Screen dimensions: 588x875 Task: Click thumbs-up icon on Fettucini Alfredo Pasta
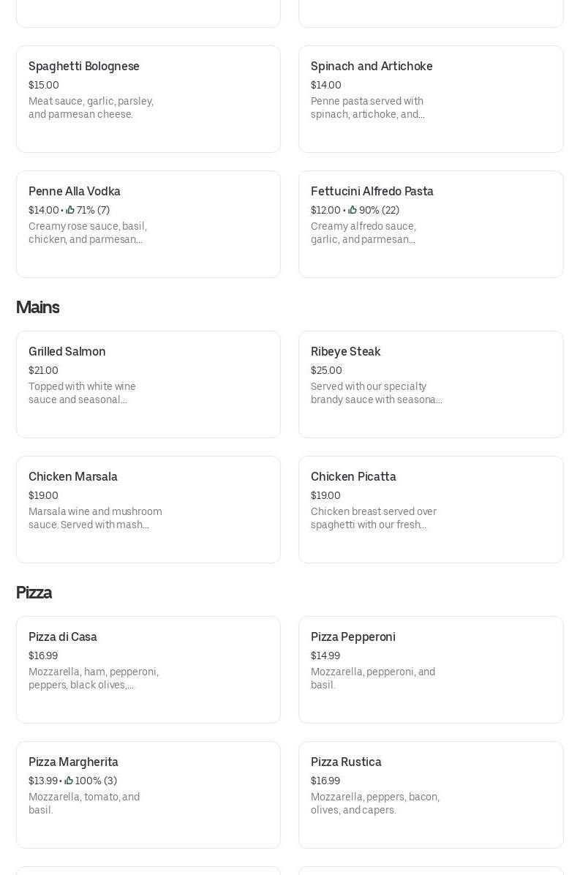pos(353,211)
